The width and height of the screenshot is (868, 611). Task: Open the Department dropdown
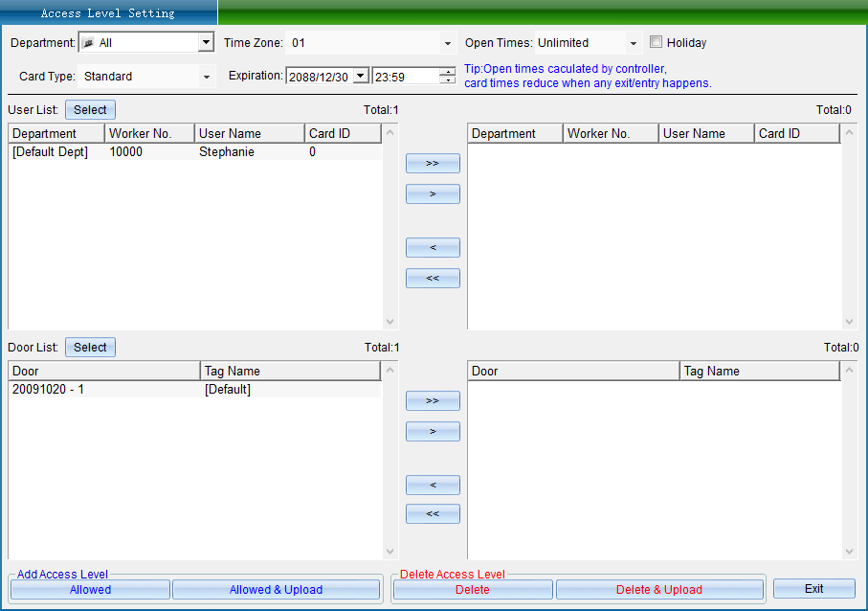click(x=206, y=43)
